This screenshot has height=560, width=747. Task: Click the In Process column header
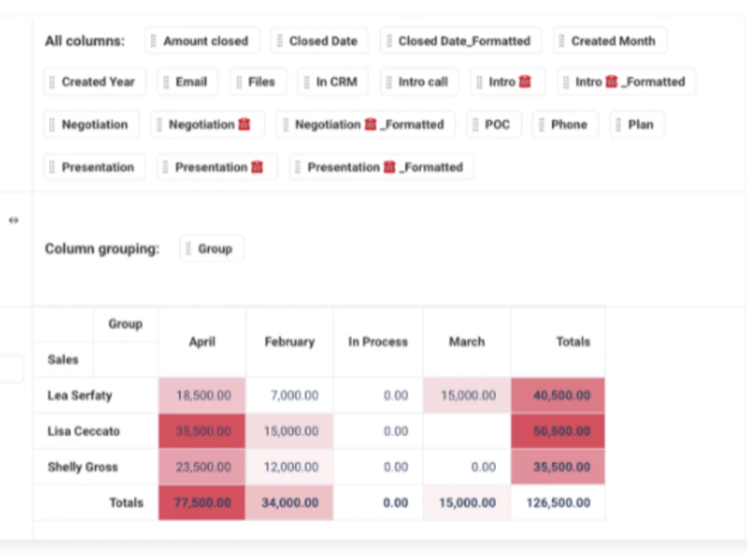click(378, 342)
